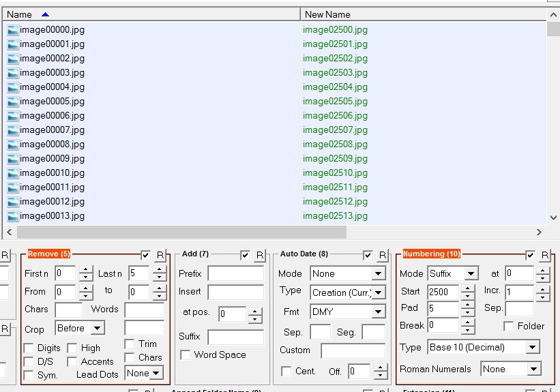
Task: Click the blue sort arrow in Name header
Action: (x=45, y=14)
